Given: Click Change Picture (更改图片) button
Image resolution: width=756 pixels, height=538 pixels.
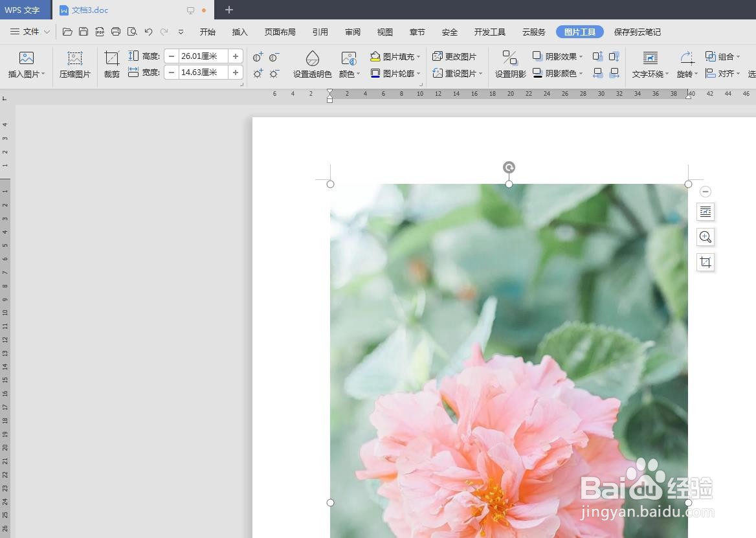Looking at the screenshot, I should tap(454, 56).
